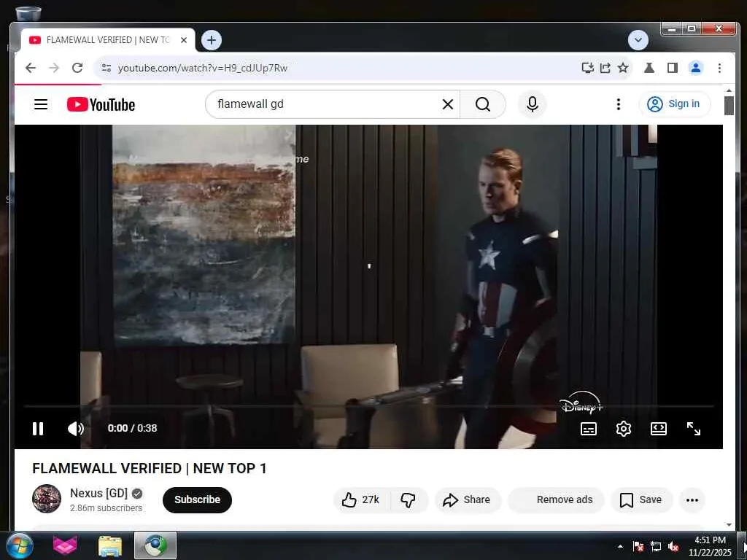Run search with magnifying glass button

[x=483, y=104]
